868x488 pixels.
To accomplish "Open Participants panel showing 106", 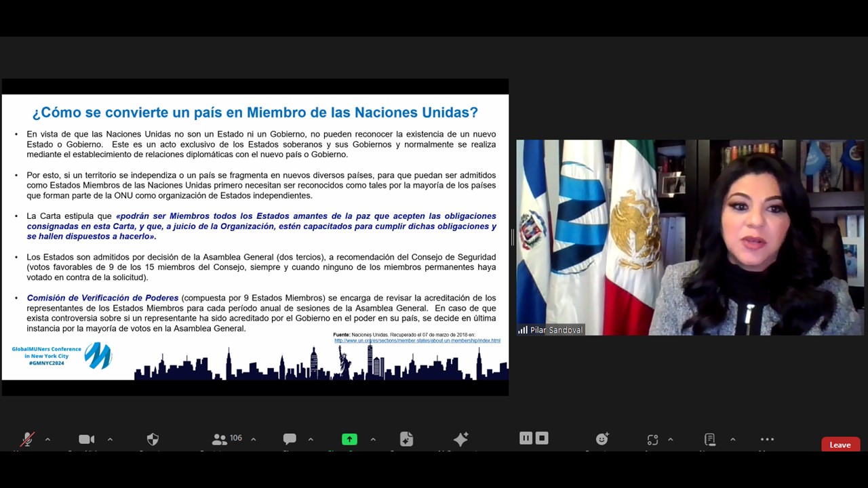I will [x=226, y=439].
